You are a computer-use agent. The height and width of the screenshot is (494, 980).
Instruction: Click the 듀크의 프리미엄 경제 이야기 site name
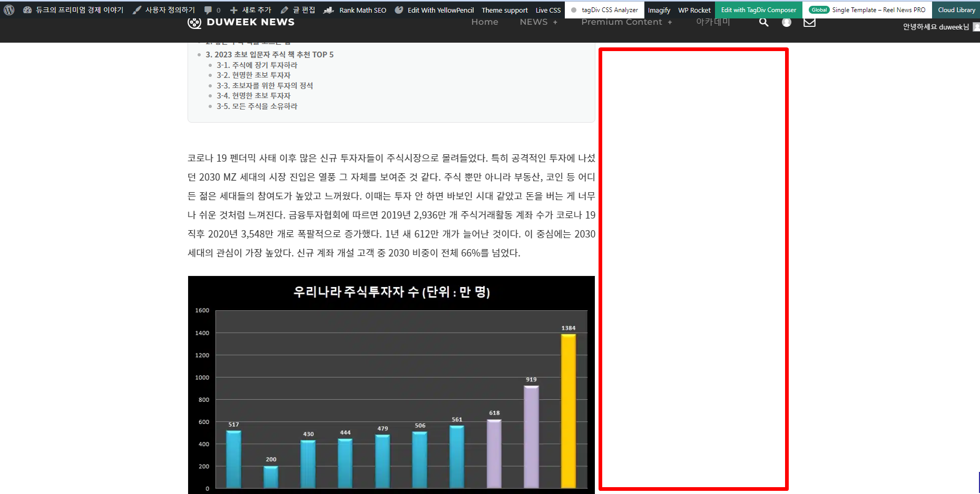(80, 10)
